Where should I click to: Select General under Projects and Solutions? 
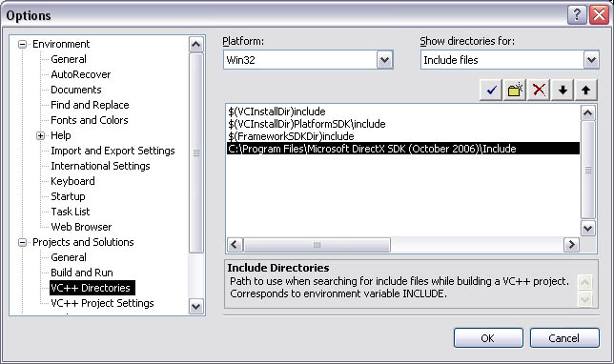[x=69, y=257]
